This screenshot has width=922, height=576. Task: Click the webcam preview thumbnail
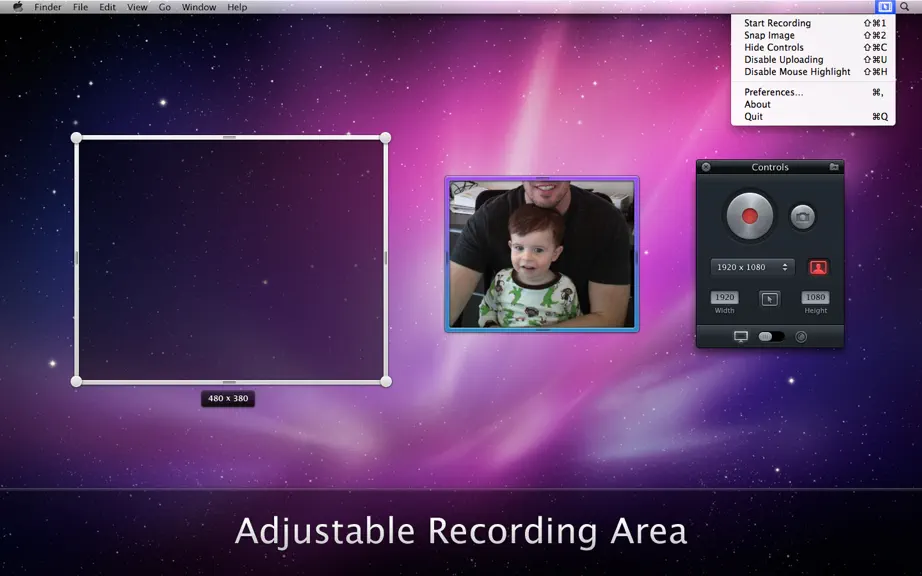coord(542,254)
